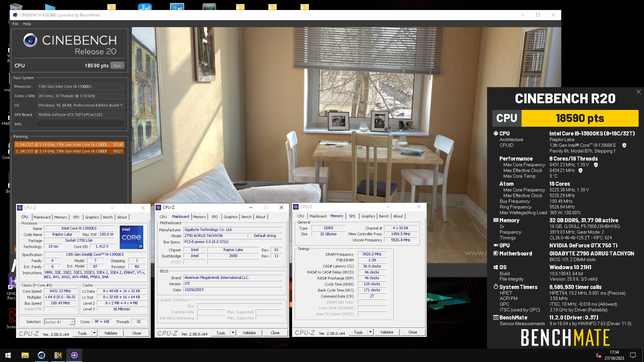Click the System Timers clock icon
Screen dimensions: 644x362
click(496, 287)
